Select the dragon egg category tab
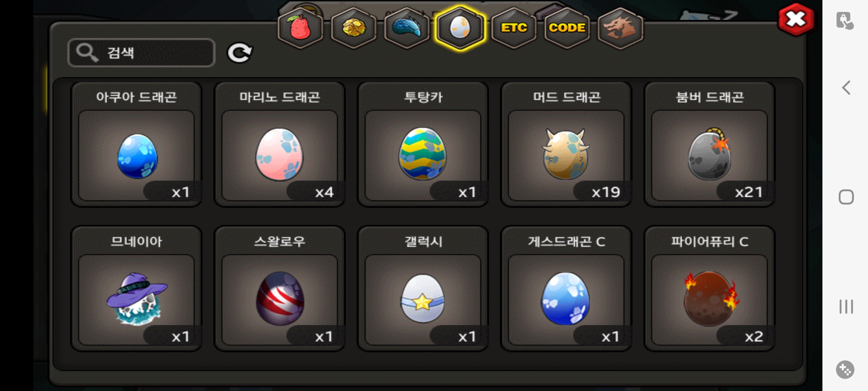 (460, 28)
